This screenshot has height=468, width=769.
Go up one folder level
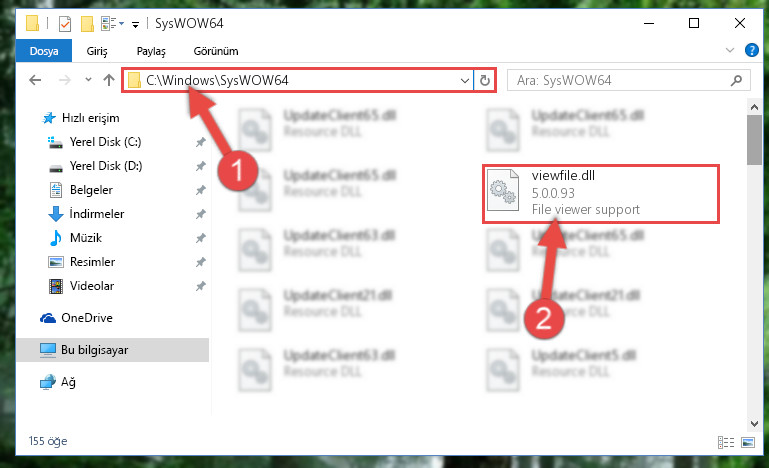(109, 80)
